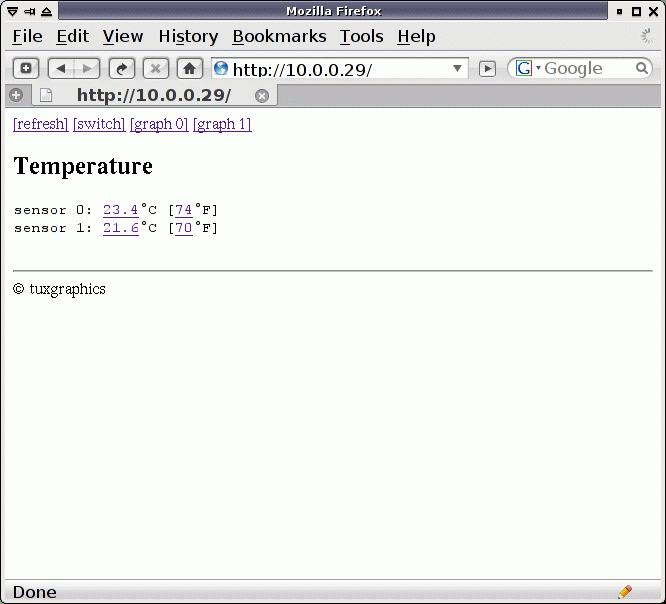
Task: Go back with the left arrow button
Action: coord(61,68)
